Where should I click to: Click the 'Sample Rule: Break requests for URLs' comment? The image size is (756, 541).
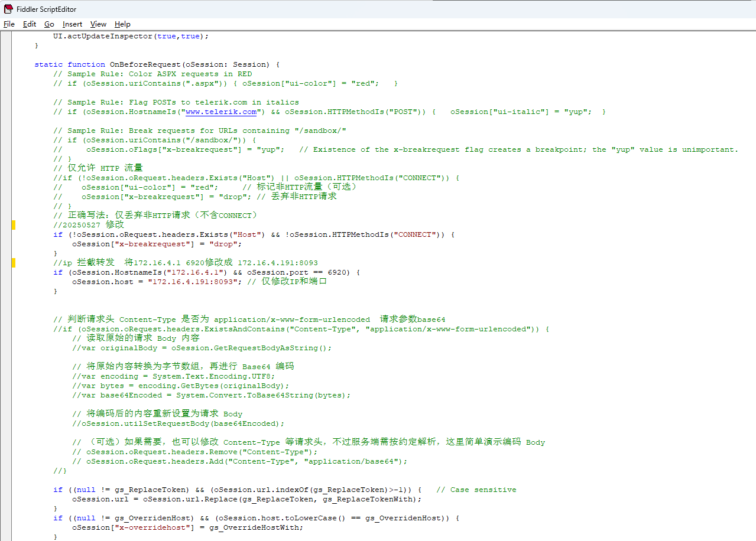point(200,131)
